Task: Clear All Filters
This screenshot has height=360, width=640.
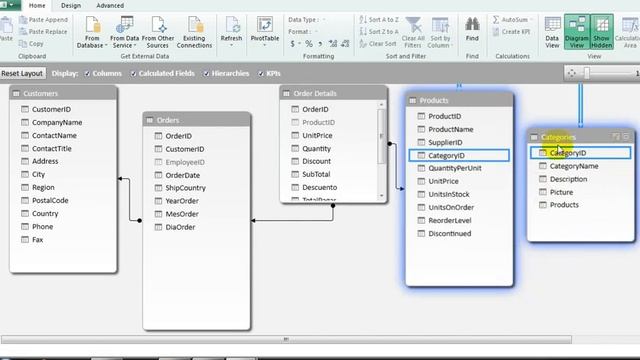Action: coord(413,32)
